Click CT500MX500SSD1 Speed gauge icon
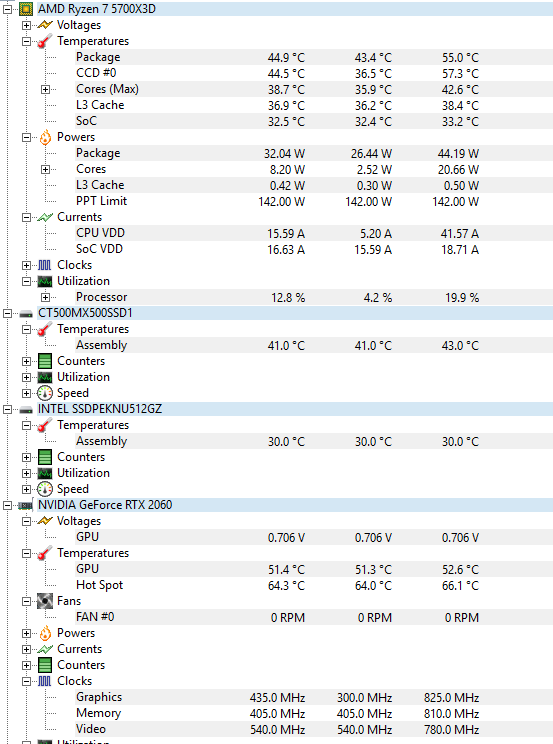 [x=45, y=393]
